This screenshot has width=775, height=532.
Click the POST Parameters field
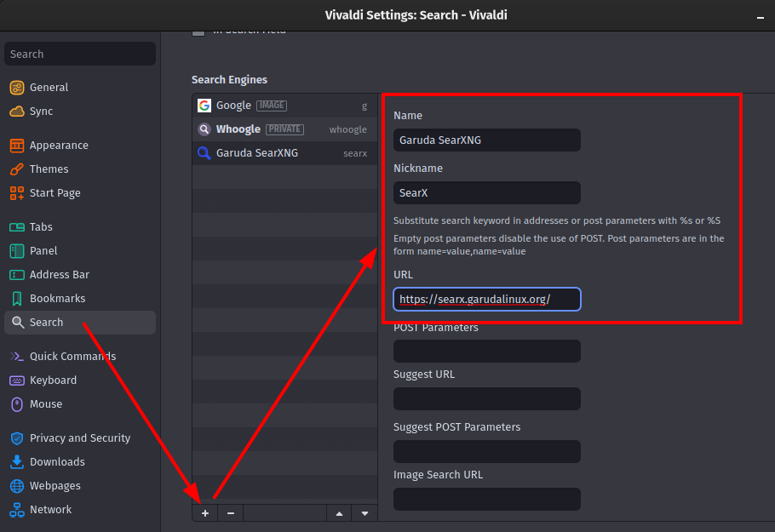click(487, 352)
